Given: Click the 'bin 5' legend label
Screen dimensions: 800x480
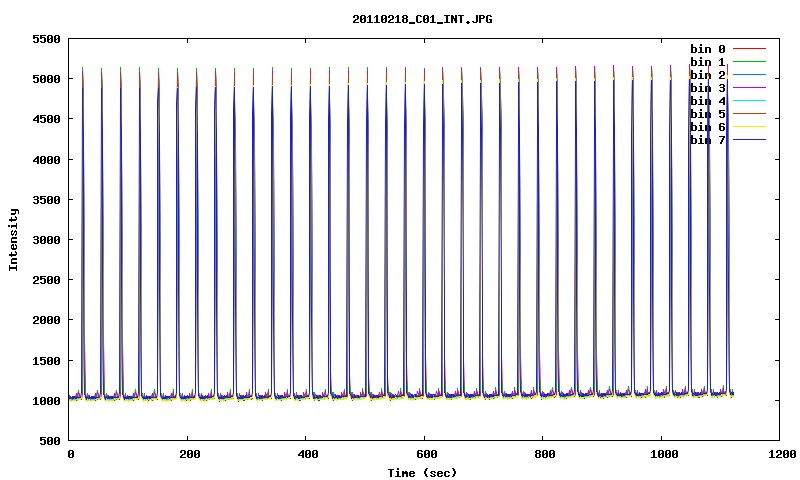Looking at the screenshot, I should coord(708,114).
